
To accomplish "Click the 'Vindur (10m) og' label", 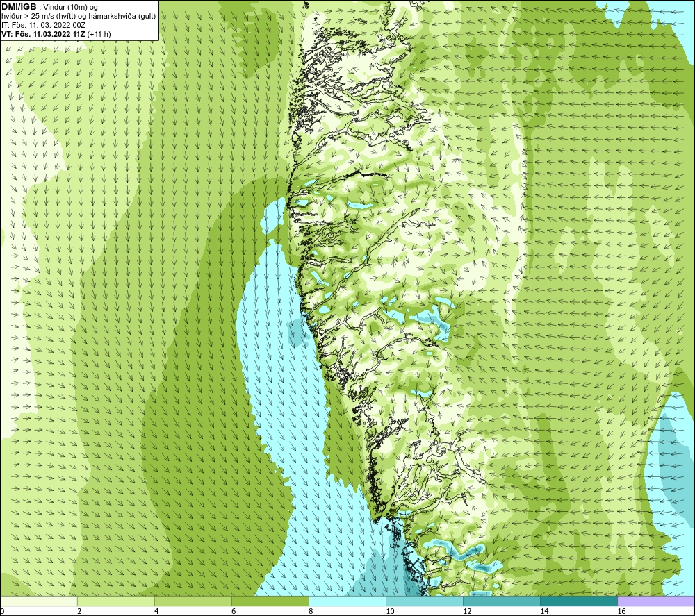I will pyautogui.click(x=70, y=7).
